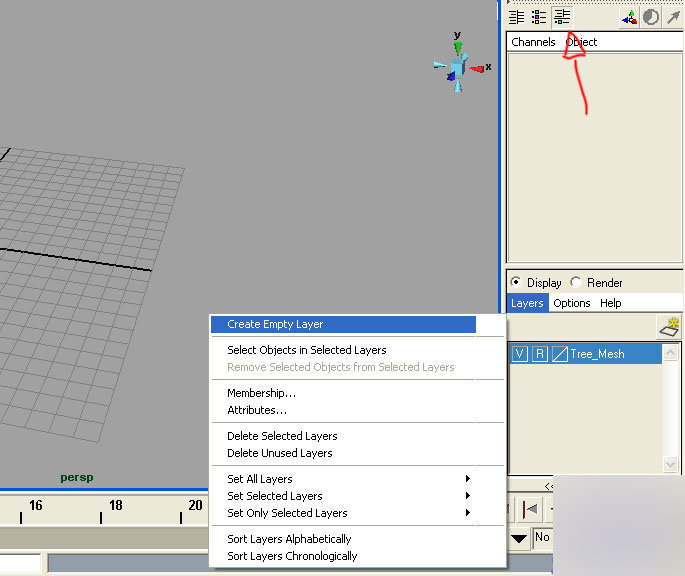Show Channel Box and Layer Editor icon
This screenshot has height=576, width=685.
562,17
